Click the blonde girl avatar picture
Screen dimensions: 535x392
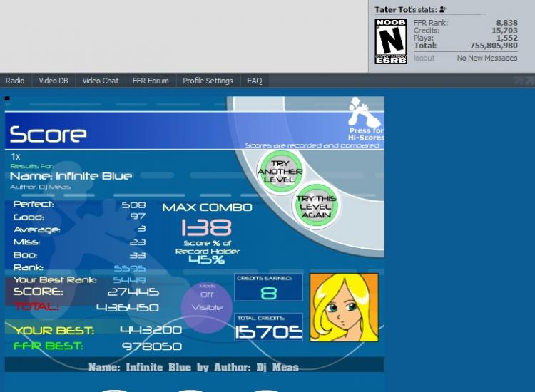(344, 307)
